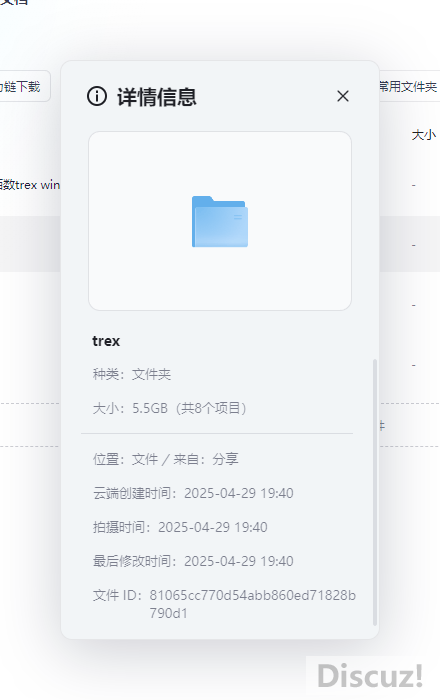The image size is (440, 700).
Task: Select the file row containing 'trex win'
Action: click(x=30, y=185)
